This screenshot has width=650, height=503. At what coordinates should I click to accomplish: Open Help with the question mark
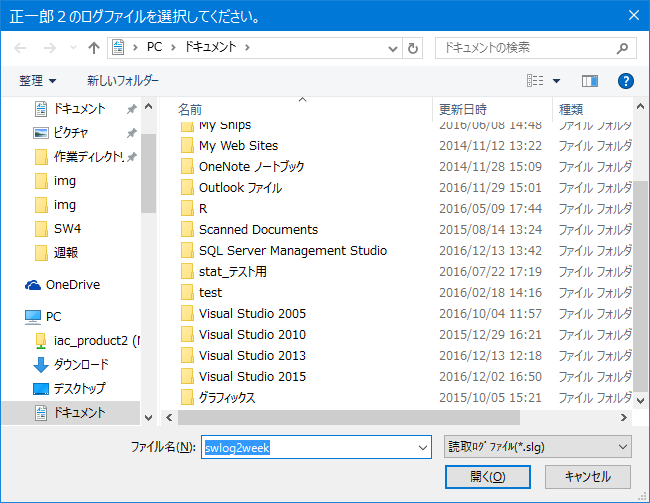pos(626,81)
